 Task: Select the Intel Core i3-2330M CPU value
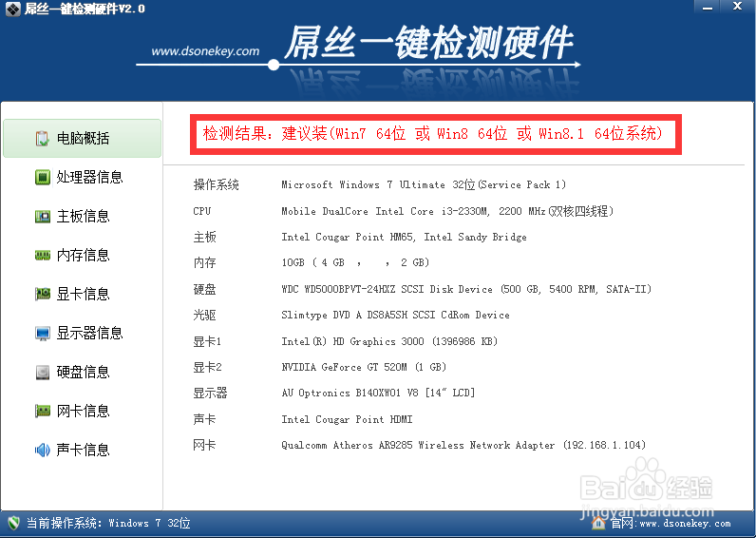pyautogui.click(x=447, y=211)
